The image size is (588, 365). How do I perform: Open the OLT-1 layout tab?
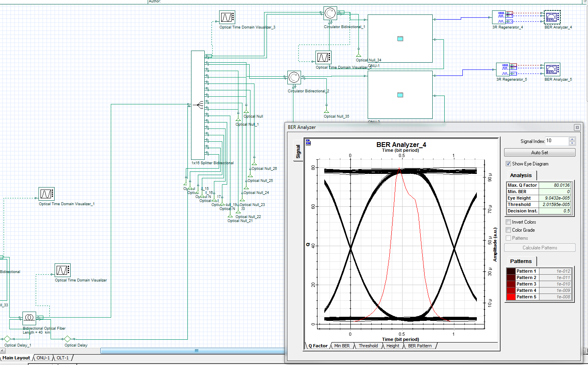(63, 358)
